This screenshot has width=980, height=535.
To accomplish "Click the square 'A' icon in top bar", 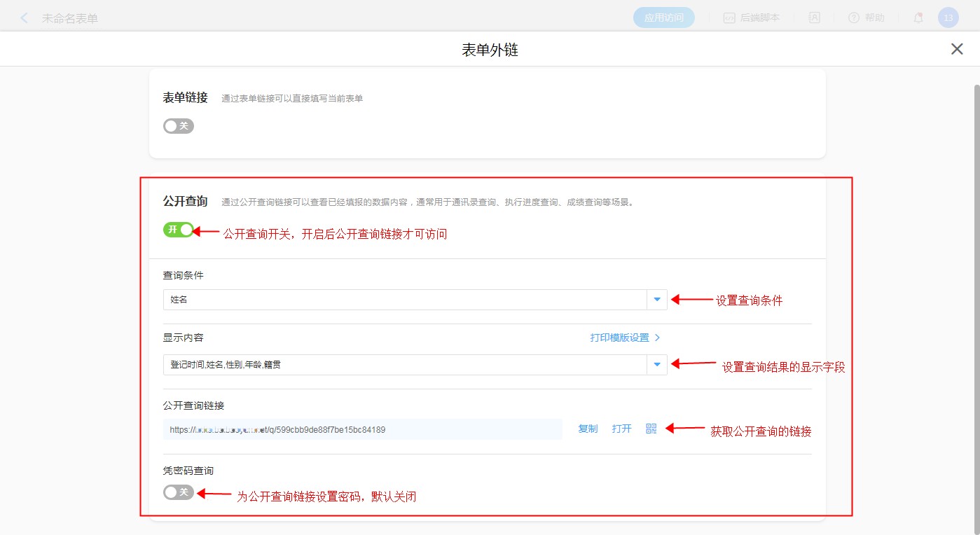I will (x=815, y=18).
